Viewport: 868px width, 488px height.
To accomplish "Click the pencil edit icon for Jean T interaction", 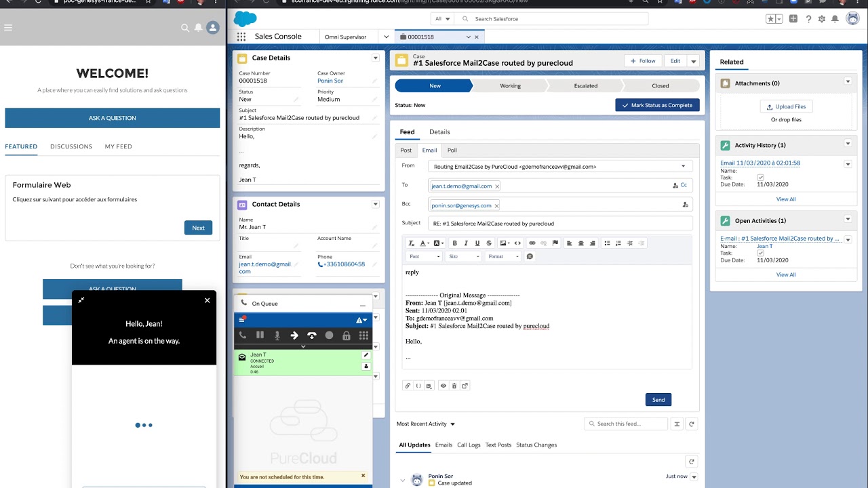I will pyautogui.click(x=366, y=355).
